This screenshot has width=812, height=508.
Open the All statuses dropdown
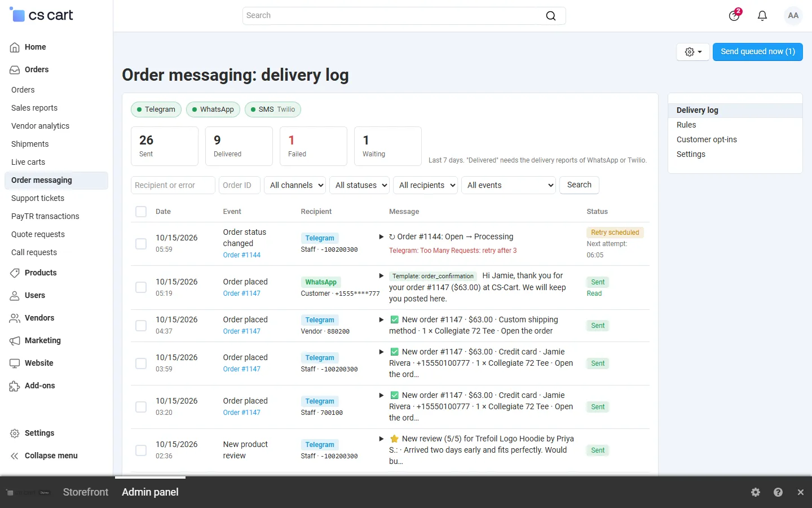[x=360, y=185]
